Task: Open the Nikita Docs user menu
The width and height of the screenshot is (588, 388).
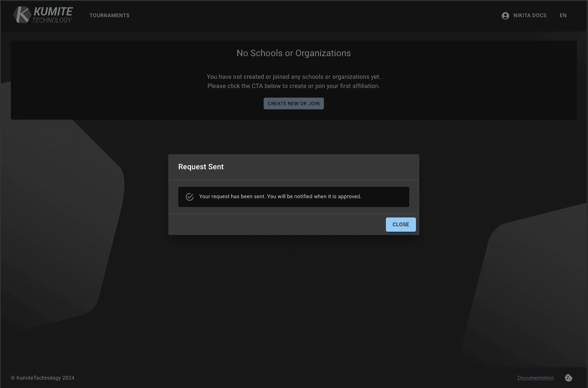Action: coord(529,16)
